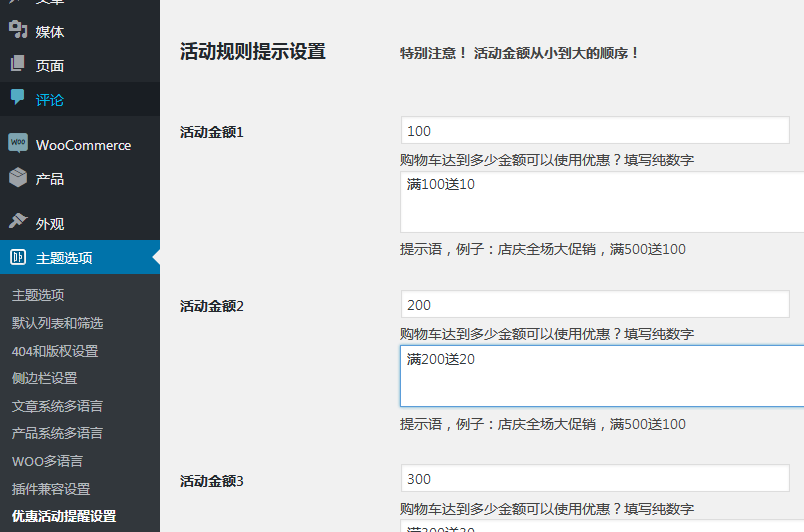Focus the 活动金额2 field containing 200
804x532 pixels.
[595, 304]
